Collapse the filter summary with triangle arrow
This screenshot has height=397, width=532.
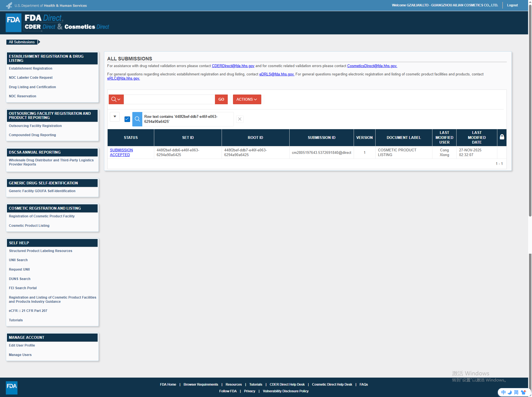point(115,117)
